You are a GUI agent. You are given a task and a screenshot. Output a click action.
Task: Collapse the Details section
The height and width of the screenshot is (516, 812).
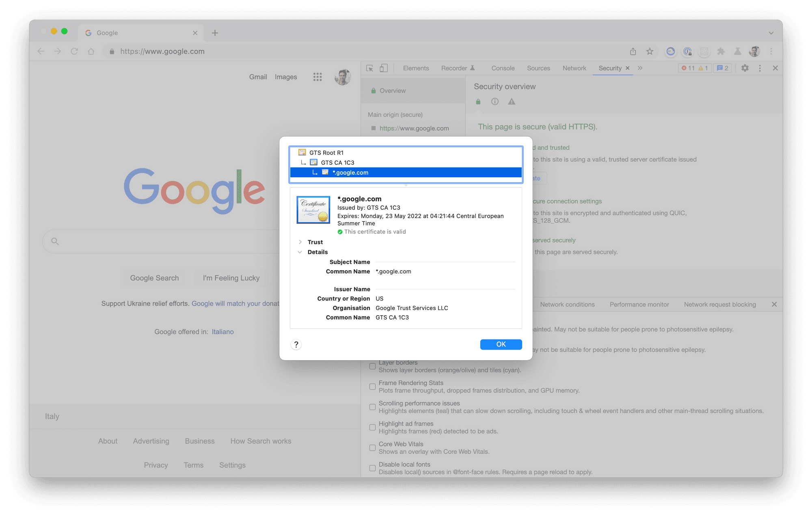tap(300, 252)
